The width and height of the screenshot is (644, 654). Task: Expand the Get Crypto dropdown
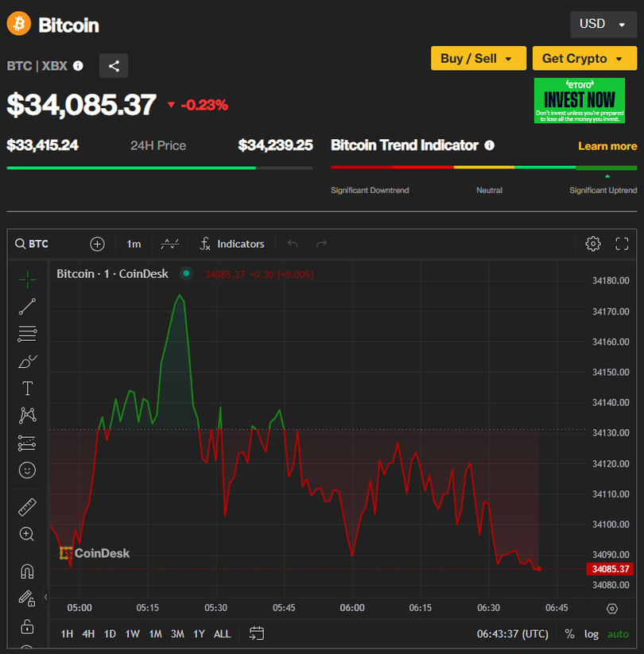[x=584, y=58]
